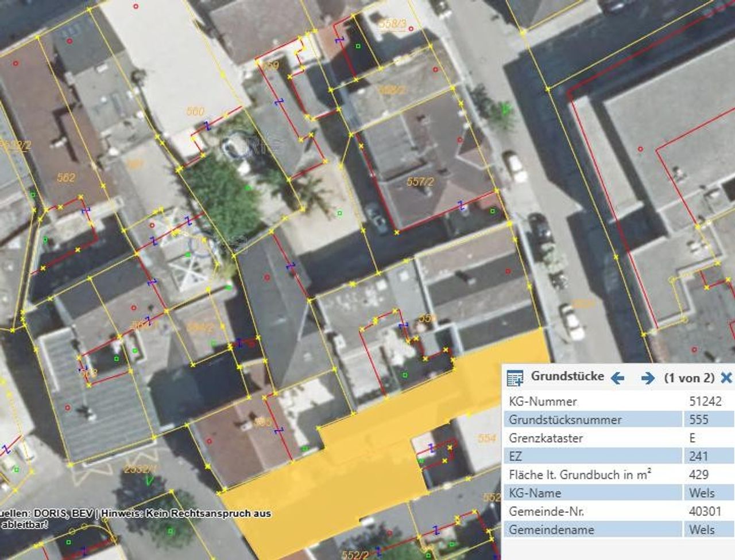Select the EZ value 241
Image resolution: width=735 pixels, height=560 pixels.
click(699, 457)
